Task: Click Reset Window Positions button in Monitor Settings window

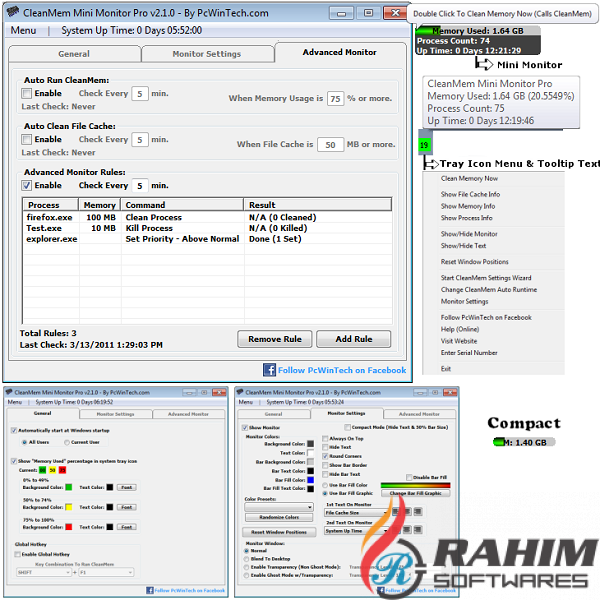Action: click(279, 532)
